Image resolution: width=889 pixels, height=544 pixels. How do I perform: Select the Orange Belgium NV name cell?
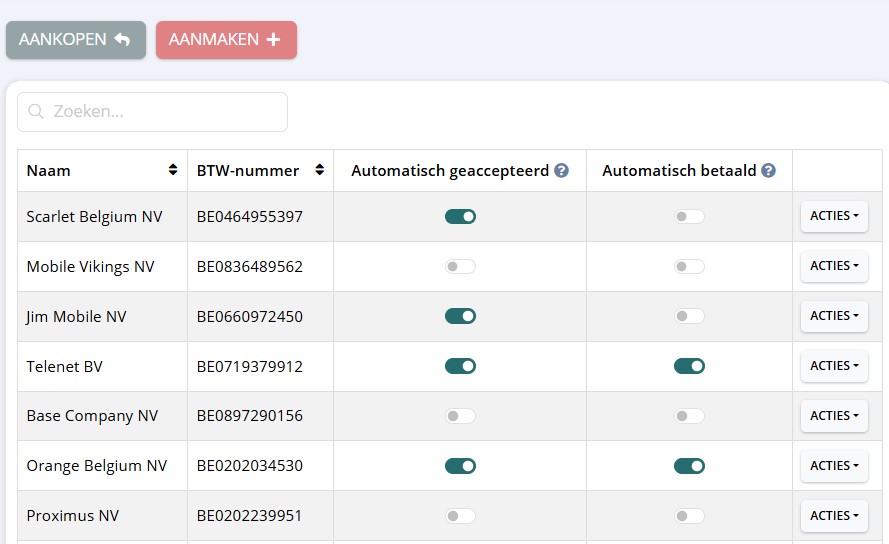point(97,466)
